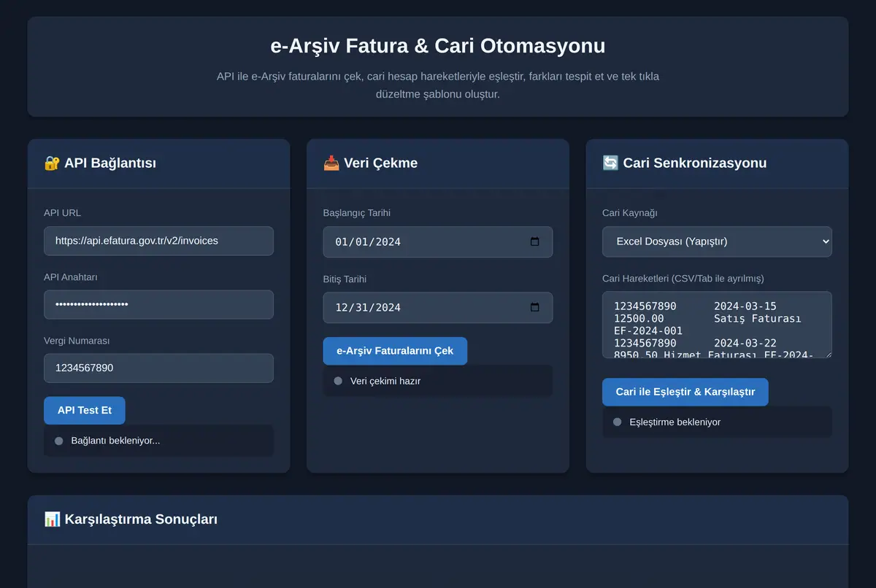Click into the Bitiş Tarihi date field

[438, 307]
